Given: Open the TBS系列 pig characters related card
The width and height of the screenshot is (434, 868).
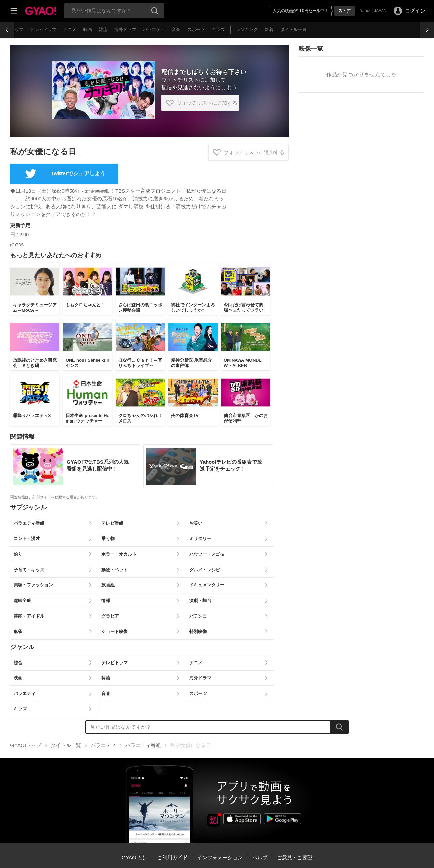Looking at the screenshot, I should (x=75, y=466).
